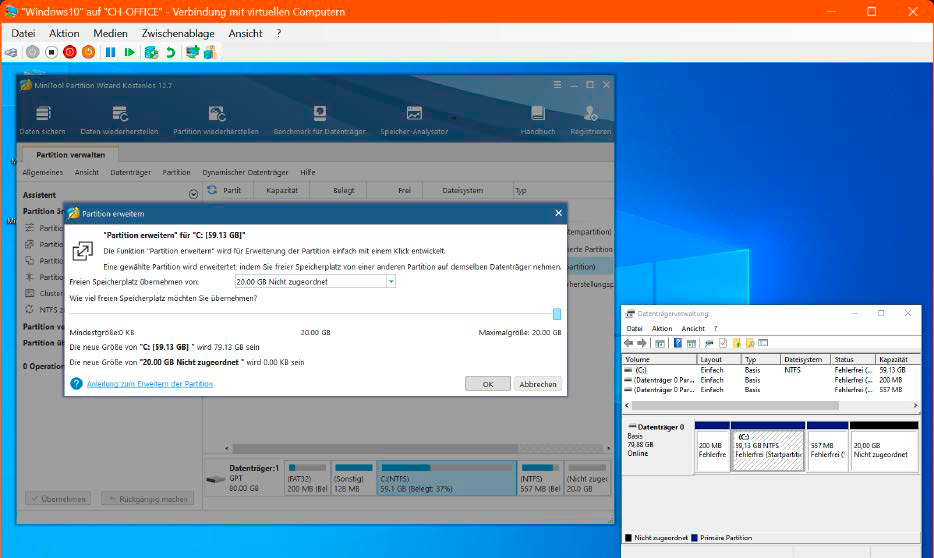Select C:(NTFS) 59.1 GB partition block

point(446,478)
